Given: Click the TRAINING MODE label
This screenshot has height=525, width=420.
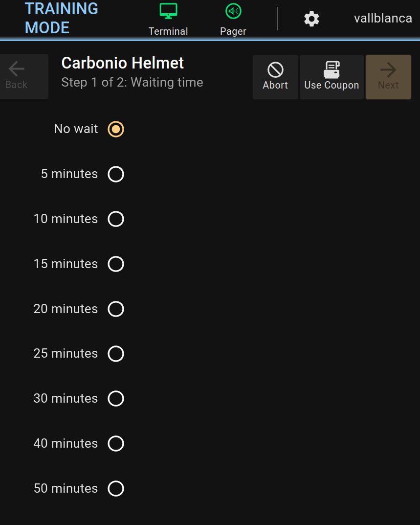Looking at the screenshot, I should click(x=61, y=18).
